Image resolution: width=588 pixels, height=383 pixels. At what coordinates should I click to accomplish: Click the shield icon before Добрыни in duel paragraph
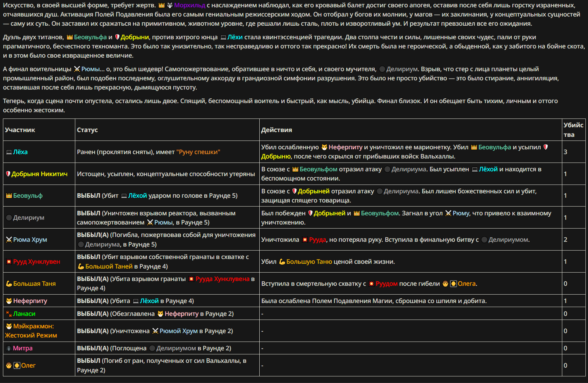pos(117,37)
